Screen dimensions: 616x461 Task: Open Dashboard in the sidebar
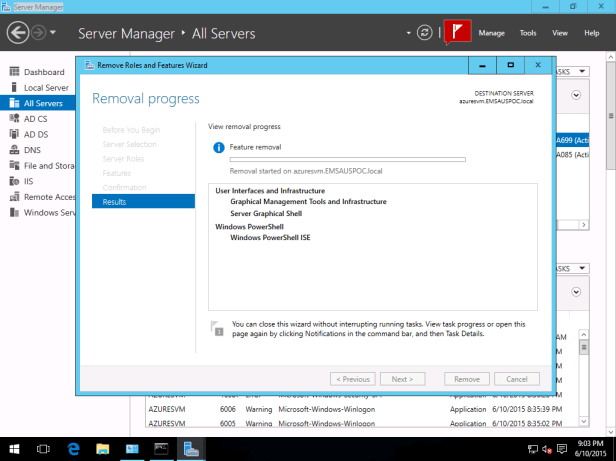click(43, 72)
